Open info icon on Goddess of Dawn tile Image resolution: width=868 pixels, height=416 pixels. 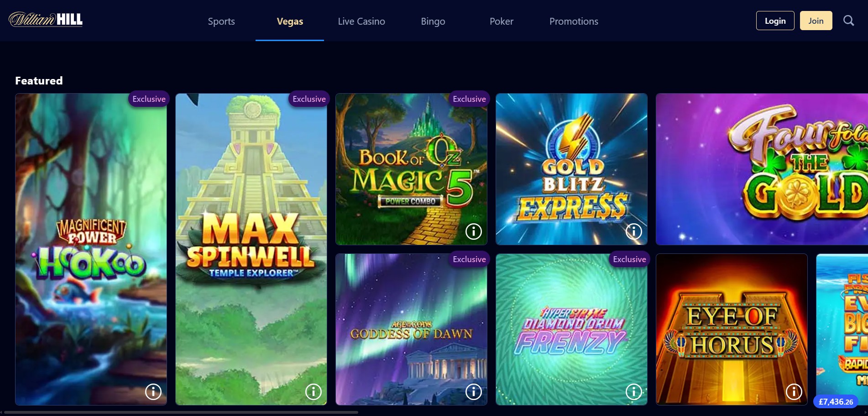tap(474, 391)
